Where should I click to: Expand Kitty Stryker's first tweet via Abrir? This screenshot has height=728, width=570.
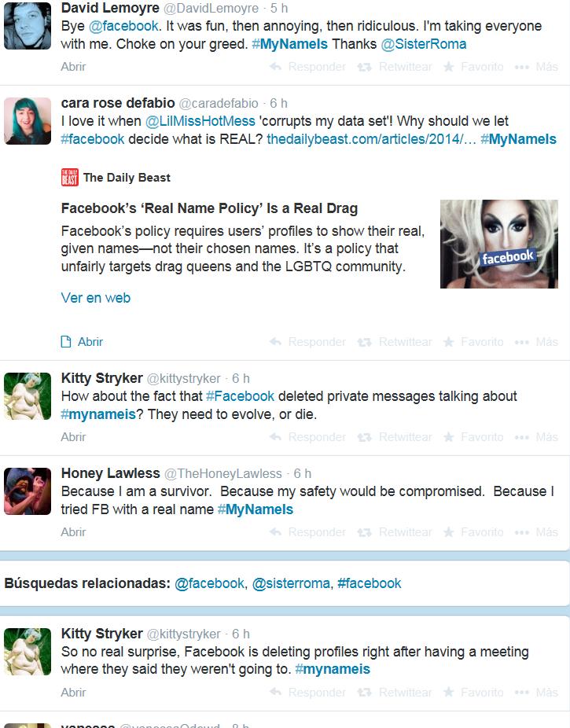(x=73, y=437)
